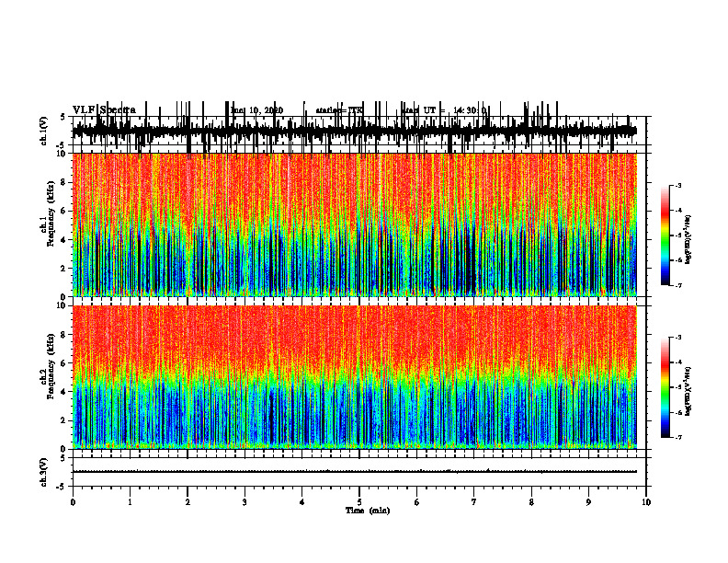Click the "-5" tick on ch.3(V) axis
Viewport: 728px width, 563px height.
[x=61, y=487]
